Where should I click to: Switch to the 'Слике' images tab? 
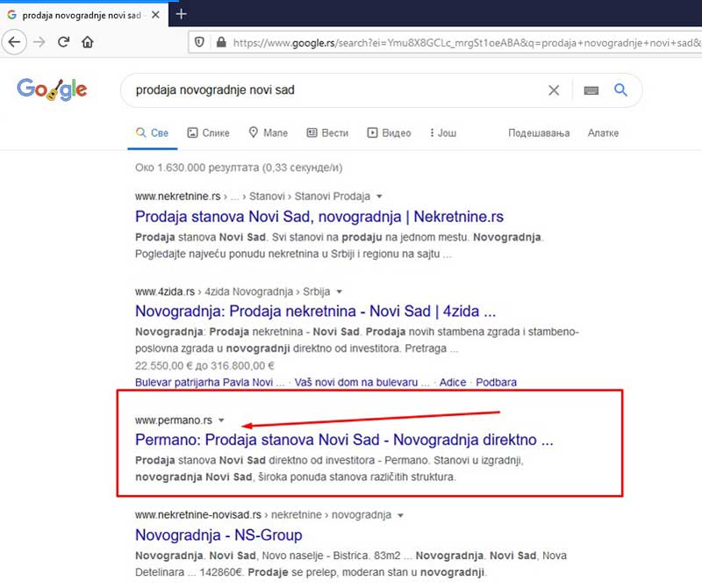208,133
